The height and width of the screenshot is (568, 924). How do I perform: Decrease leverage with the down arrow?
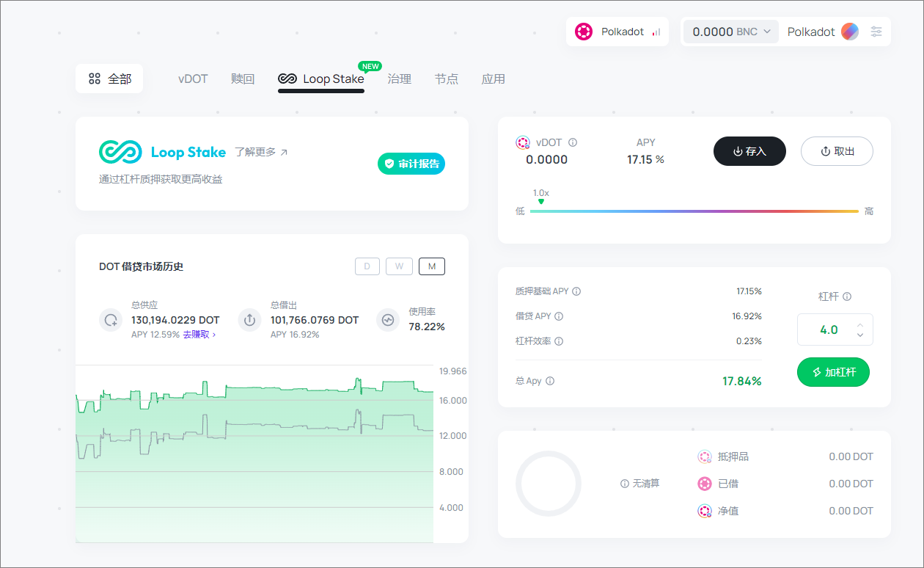tap(860, 335)
